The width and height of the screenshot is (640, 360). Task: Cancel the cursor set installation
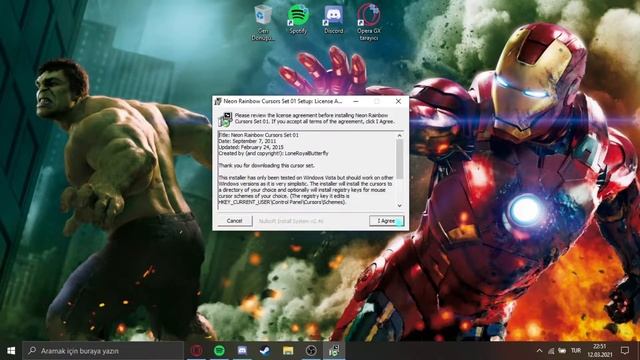pyautogui.click(x=234, y=221)
